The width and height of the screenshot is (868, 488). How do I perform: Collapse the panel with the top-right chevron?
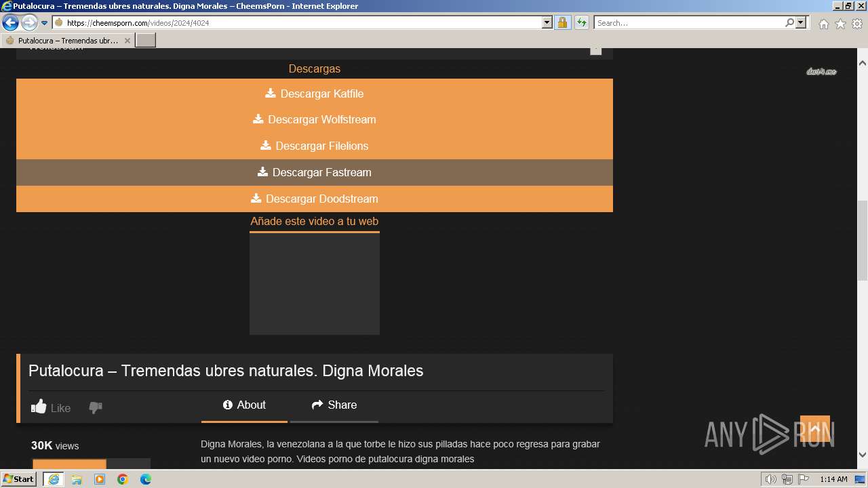595,49
